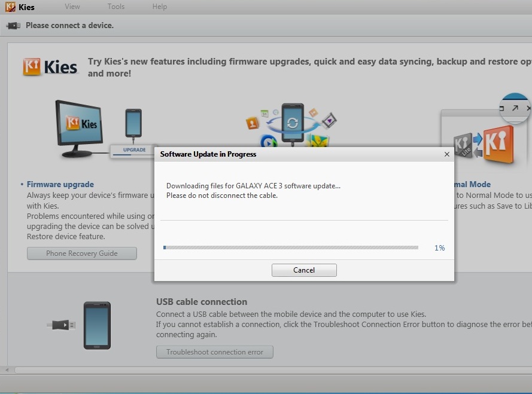Click the 'Please connect a device.' status text
The image size is (532, 394).
click(x=69, y=26)
